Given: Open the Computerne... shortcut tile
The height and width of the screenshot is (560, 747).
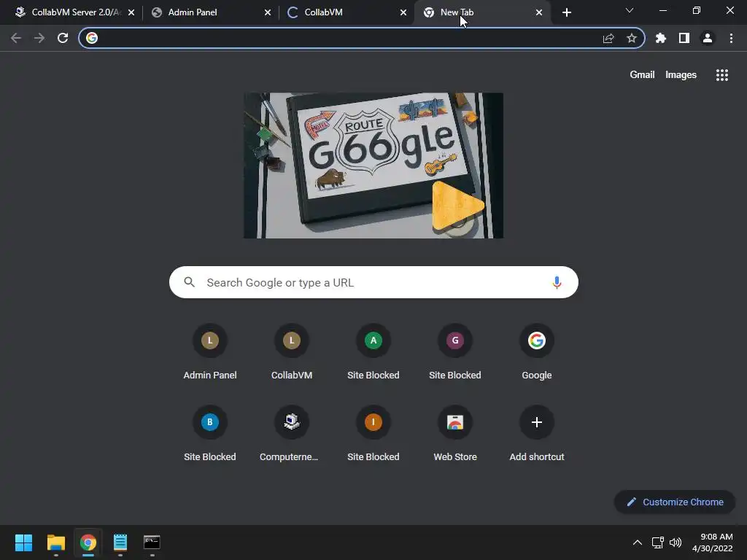Looking at the screenshot, I should (x=292, y=434).
